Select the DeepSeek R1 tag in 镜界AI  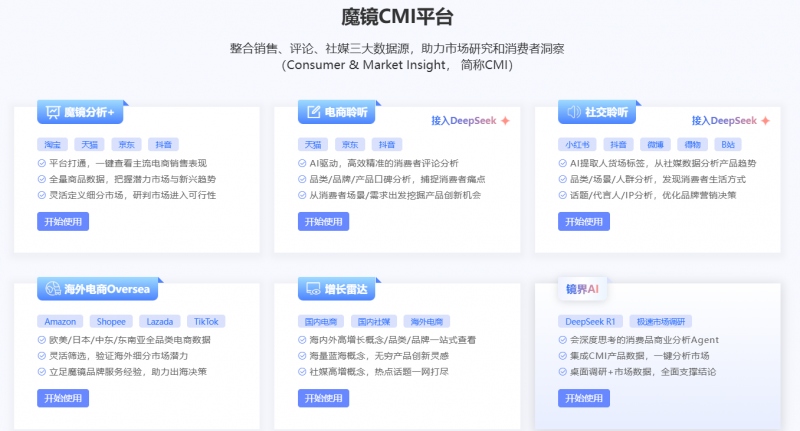(590, 321)
